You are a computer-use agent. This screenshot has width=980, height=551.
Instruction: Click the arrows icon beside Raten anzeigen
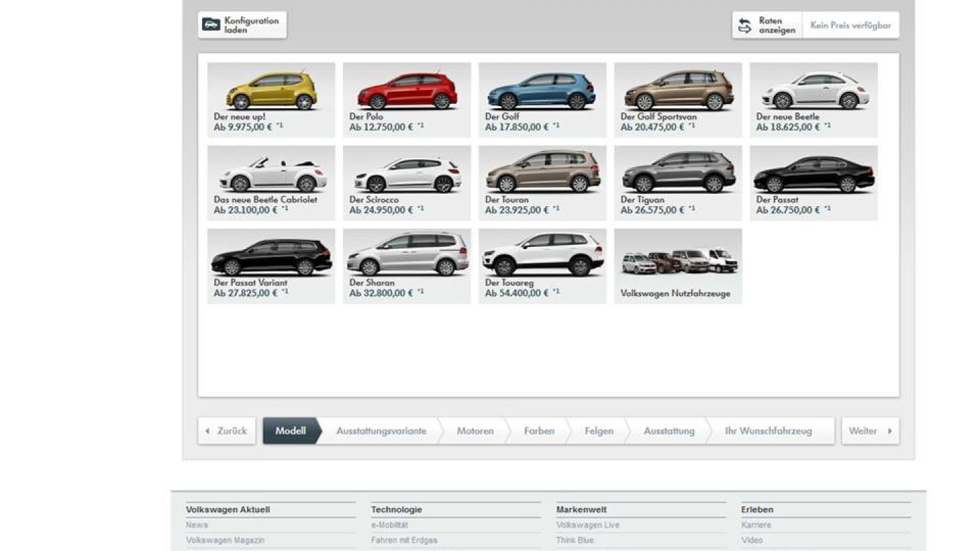click(x=744, y=24)
